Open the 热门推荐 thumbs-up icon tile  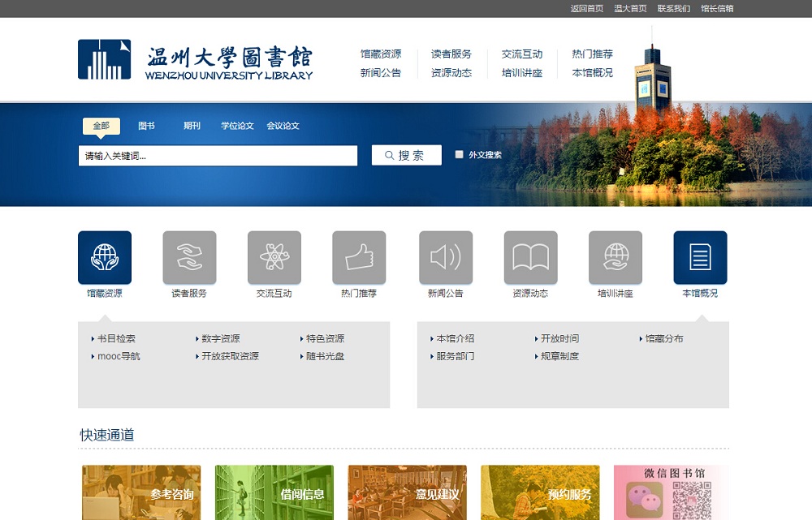(x=359, y=258)
